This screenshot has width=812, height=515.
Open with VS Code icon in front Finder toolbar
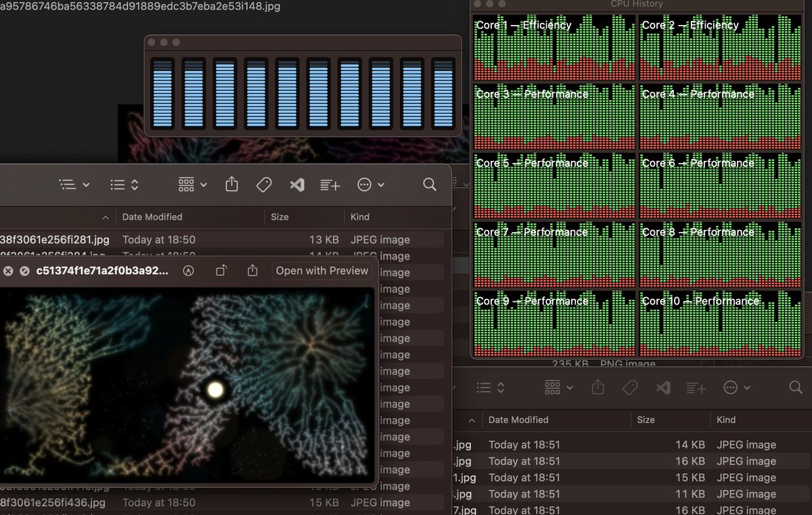[x=296, y=184]
